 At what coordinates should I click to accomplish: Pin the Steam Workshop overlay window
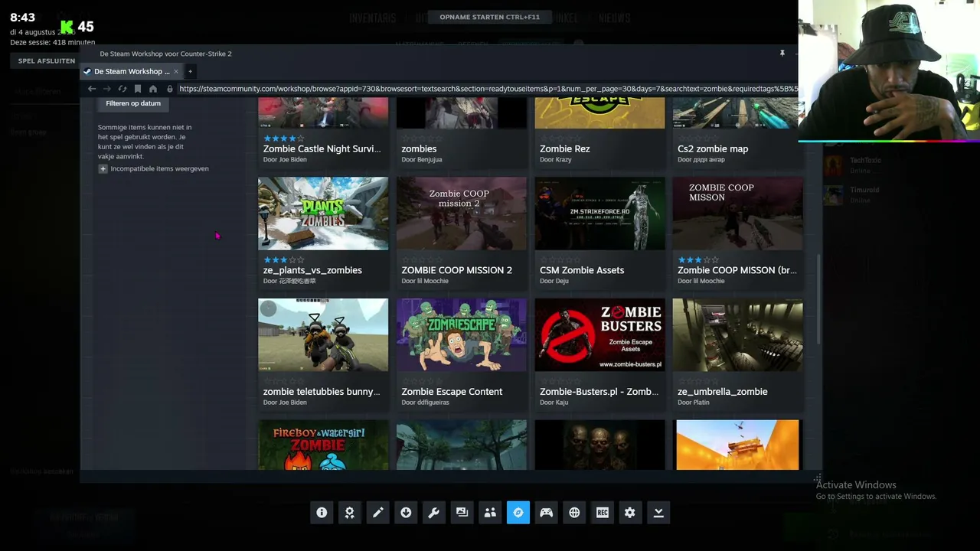pyautogui.click(x=782, y=54)
